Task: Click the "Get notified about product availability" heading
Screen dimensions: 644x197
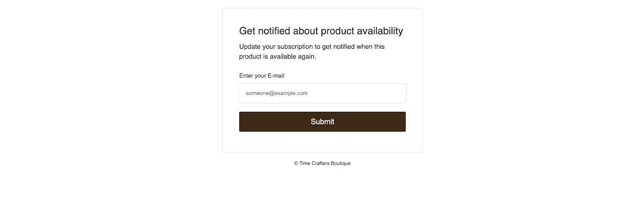Action: tap(321, 31)
